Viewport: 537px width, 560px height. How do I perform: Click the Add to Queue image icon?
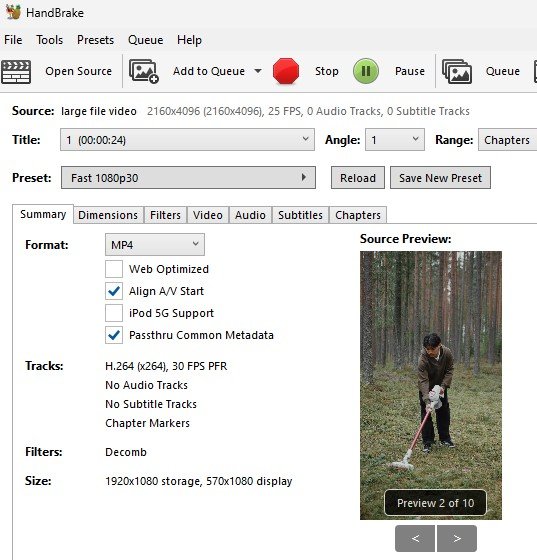tap(144, 71)
